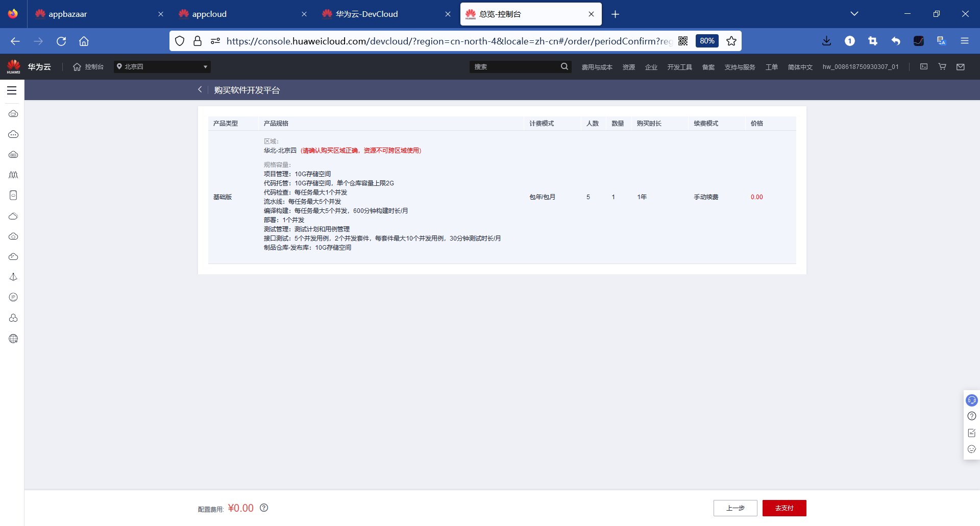Screen dimensions: 980x526
Task: Click the 基础版 product type cell
Action: click(x=223, y=197)
